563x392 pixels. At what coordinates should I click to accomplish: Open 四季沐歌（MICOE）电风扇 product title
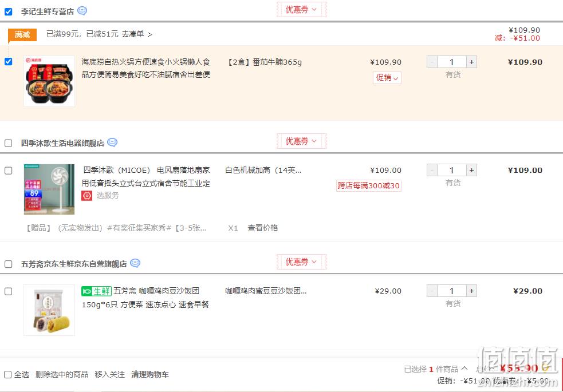click(146, 176)
